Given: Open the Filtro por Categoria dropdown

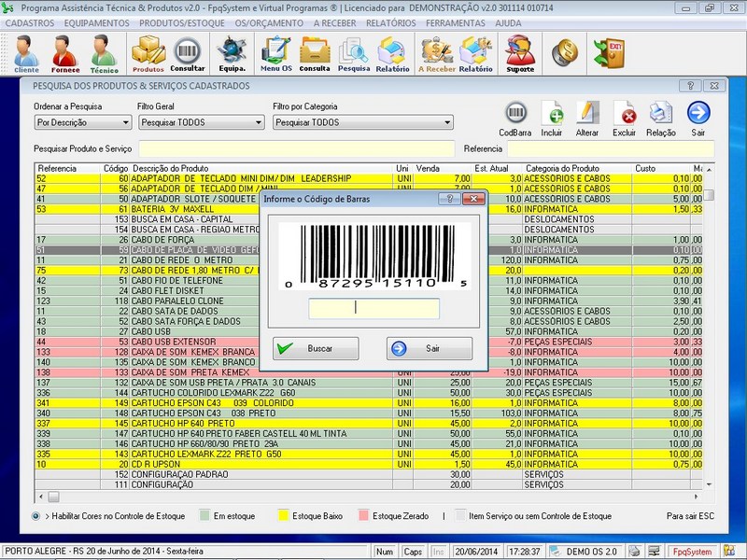Looking at the screenshot, I should click(x=363, y=122).
